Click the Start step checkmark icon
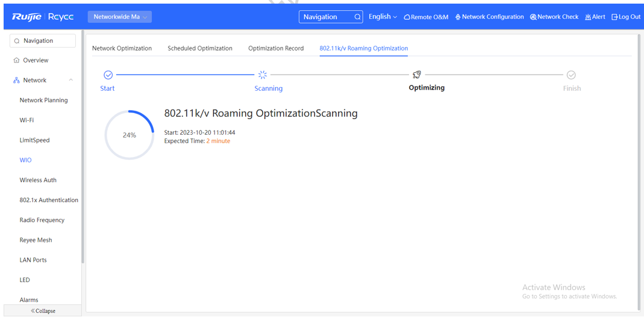The width and height of the screenshot is (644, 320). 108,75
